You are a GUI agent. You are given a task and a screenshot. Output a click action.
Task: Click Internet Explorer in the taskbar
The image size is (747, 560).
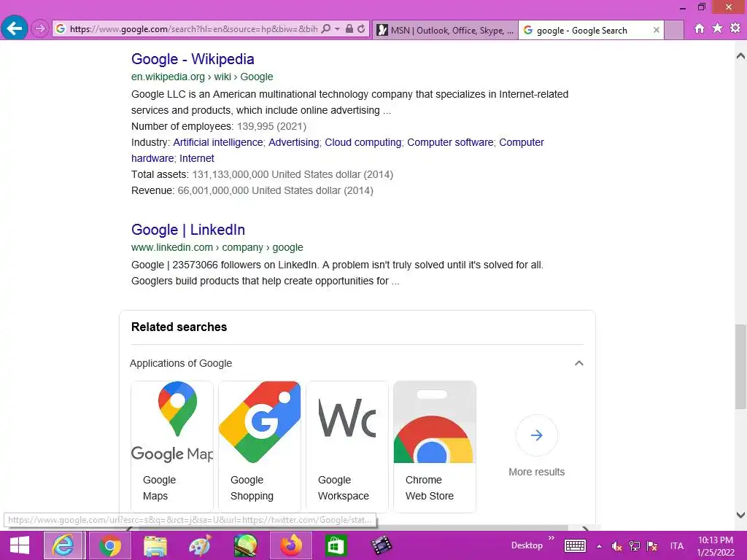tap(64, 545)
